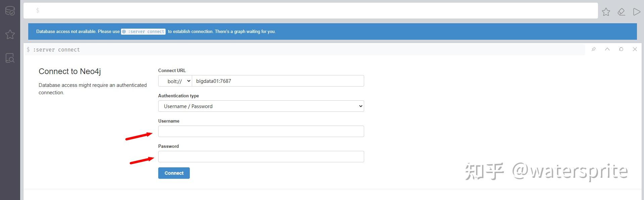Click the Connect URL host field
644x200 pixels.
pos(278,81)
